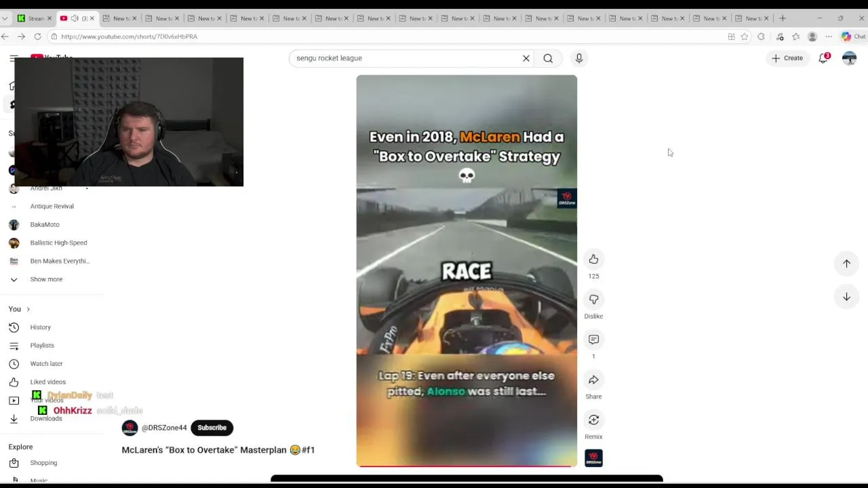Open the Remix option
Screen dimensions: 868x488
tap(593, 420)
